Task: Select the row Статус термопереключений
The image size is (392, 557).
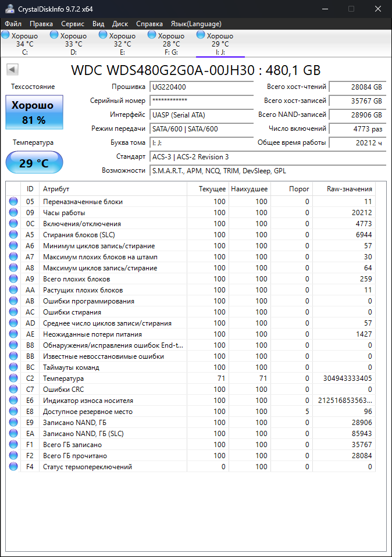Action: tap(191, 466)
